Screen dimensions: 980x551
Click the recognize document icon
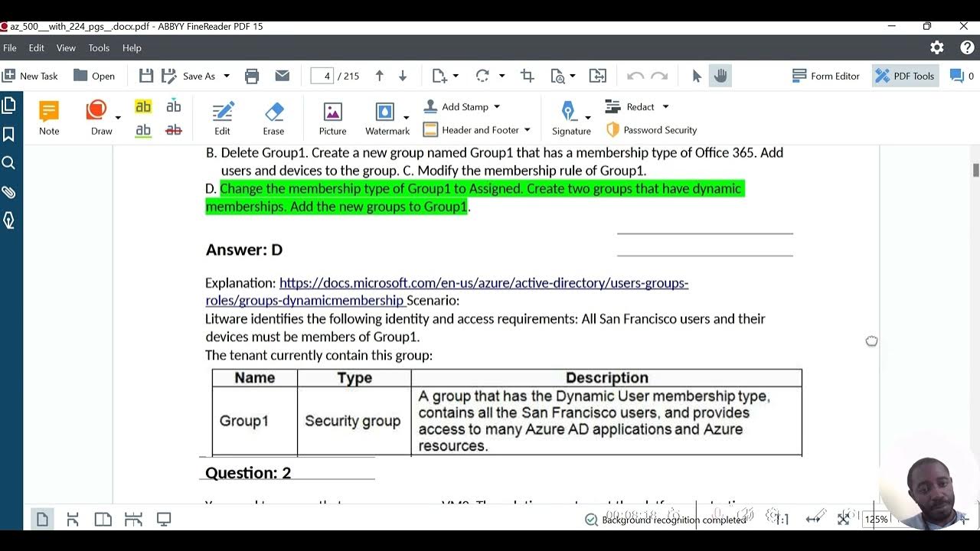click(x=557, y=76)
